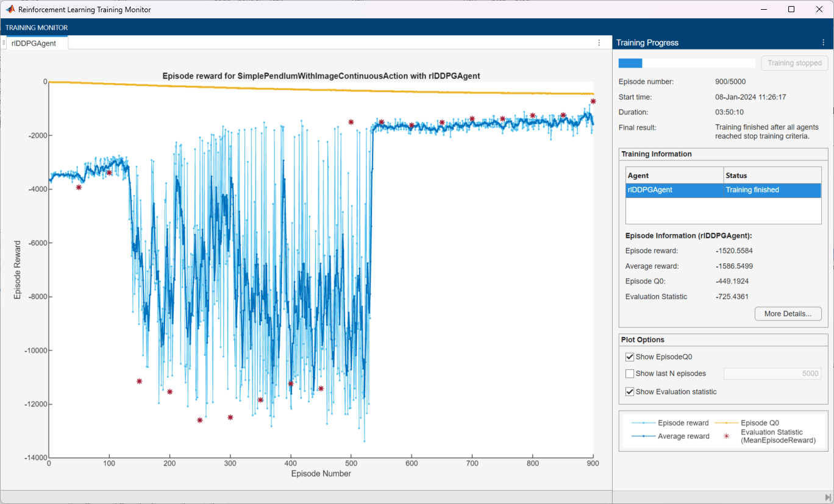Open the Training Progress panel options menu
834x504 pixels.
tap(823, 43)
